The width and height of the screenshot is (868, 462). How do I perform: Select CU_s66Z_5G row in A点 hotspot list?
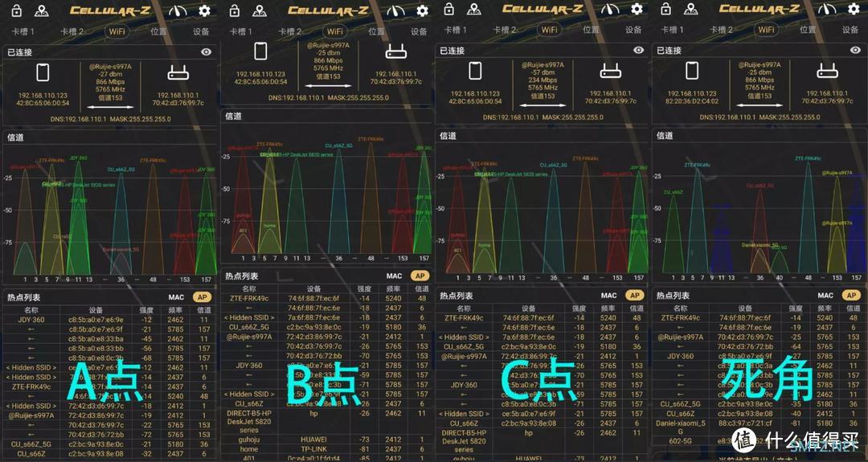tap(108, 444)
